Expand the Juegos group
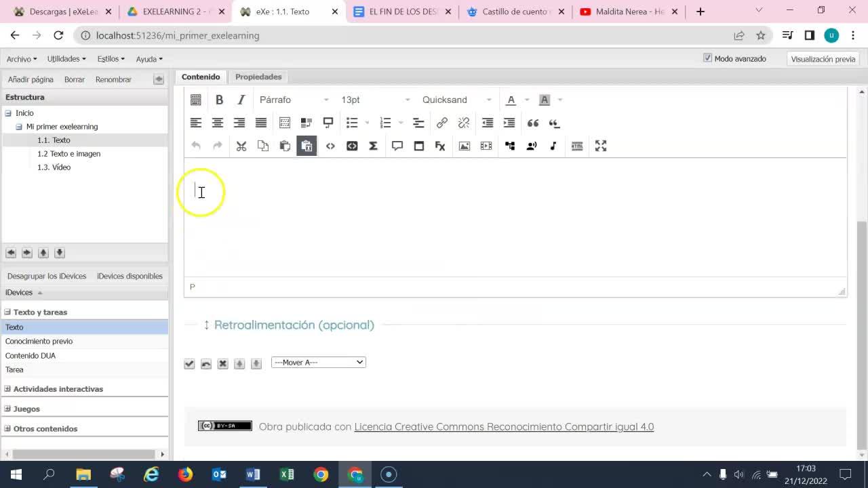Screen dimensions: 868x488 click(8, 409)
